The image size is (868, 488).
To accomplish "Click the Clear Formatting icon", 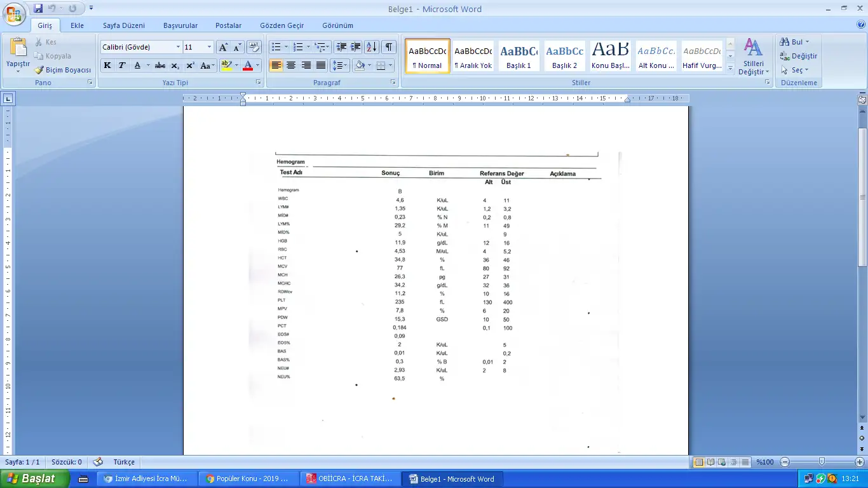I will click(x=254, y=47).
